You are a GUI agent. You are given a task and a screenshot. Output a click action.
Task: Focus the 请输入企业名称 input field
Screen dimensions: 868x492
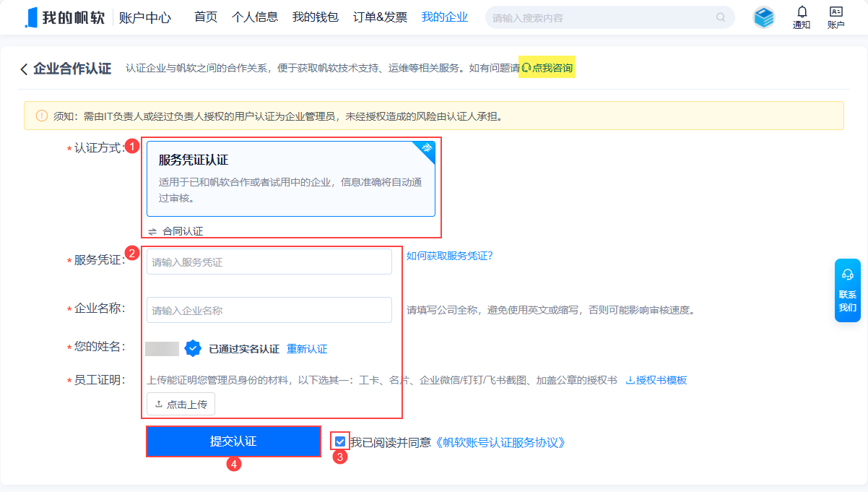click(x=269, y=310)
